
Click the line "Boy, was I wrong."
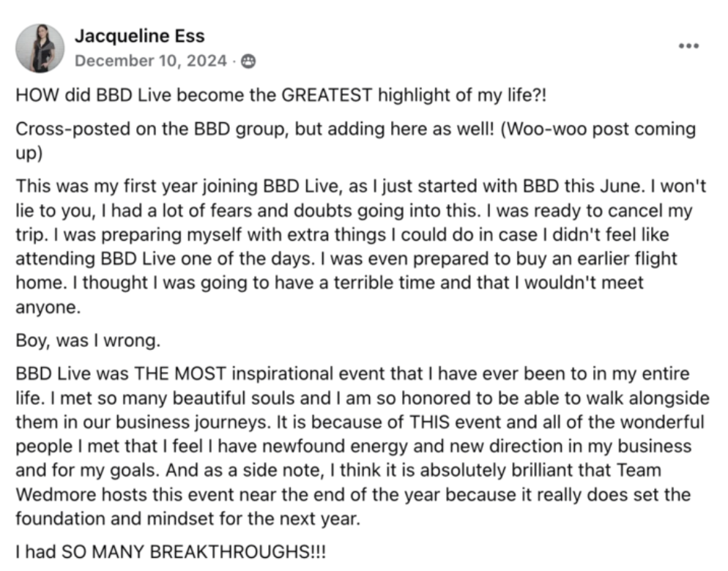86,340
